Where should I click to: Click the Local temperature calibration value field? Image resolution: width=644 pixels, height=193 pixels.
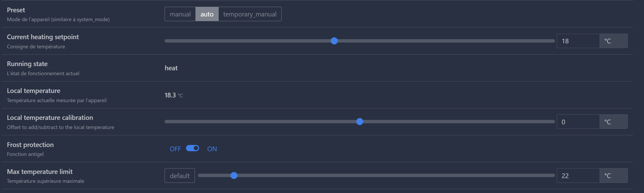pos(578,122)
